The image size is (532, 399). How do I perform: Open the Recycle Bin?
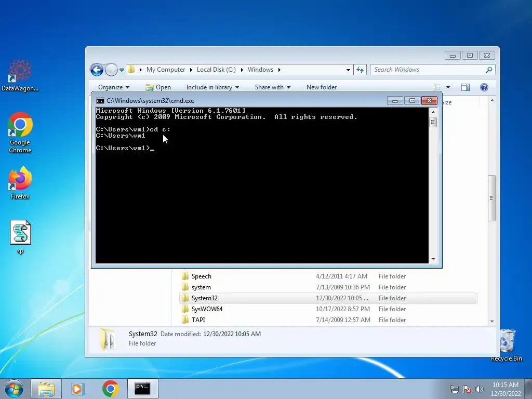[x=506, y=345]
